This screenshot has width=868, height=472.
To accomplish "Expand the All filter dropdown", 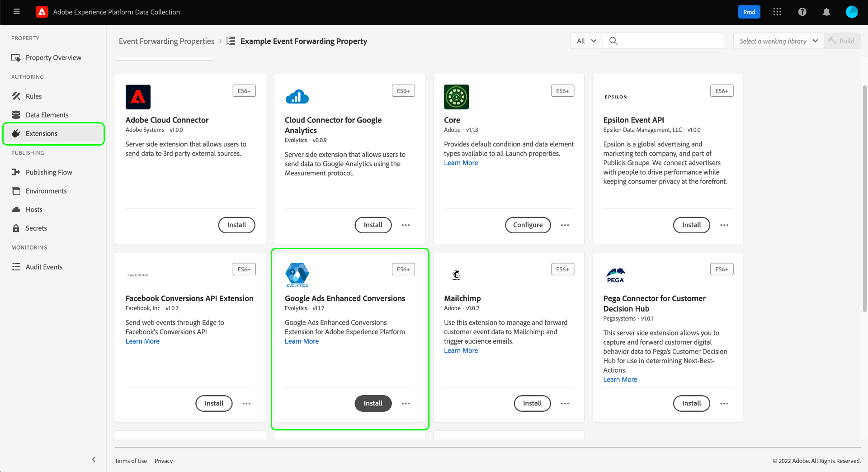I will click(x=586, y=41).
